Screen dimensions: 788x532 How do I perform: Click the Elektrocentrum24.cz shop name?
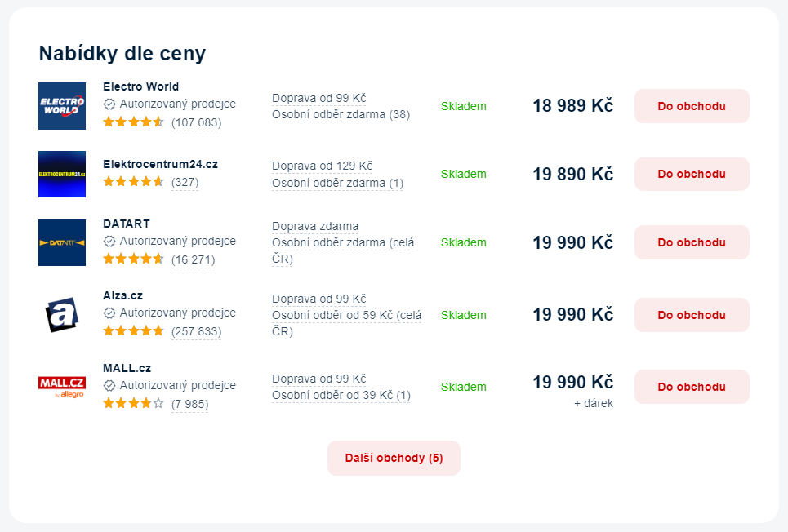pyautogui.click(x=160, y=164)
